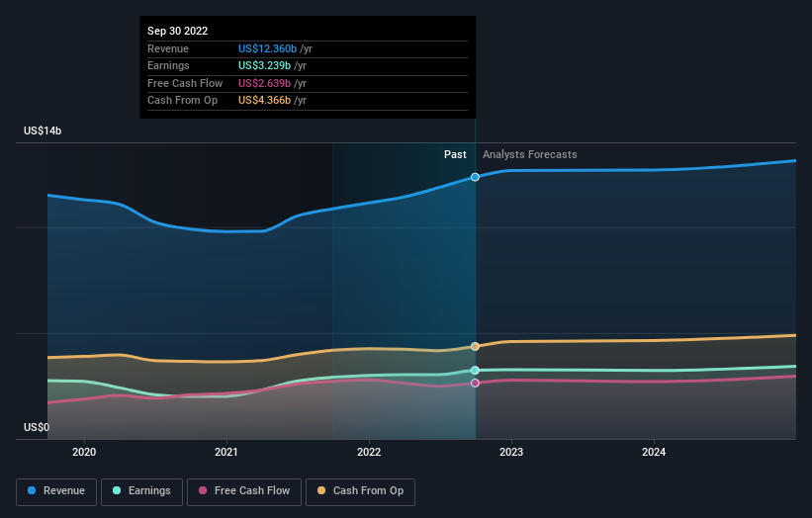Click the 2021 x-axis label

pos(226,452)
